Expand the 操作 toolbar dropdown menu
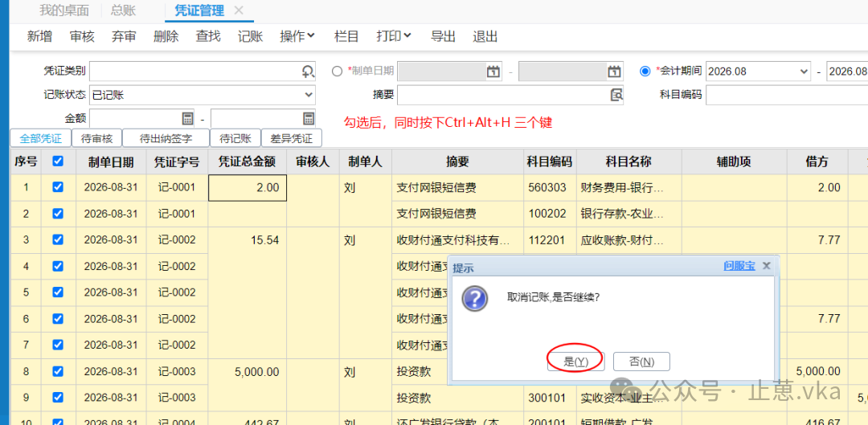Viewport: 868px width, 425px height. [x=297, y=36]
